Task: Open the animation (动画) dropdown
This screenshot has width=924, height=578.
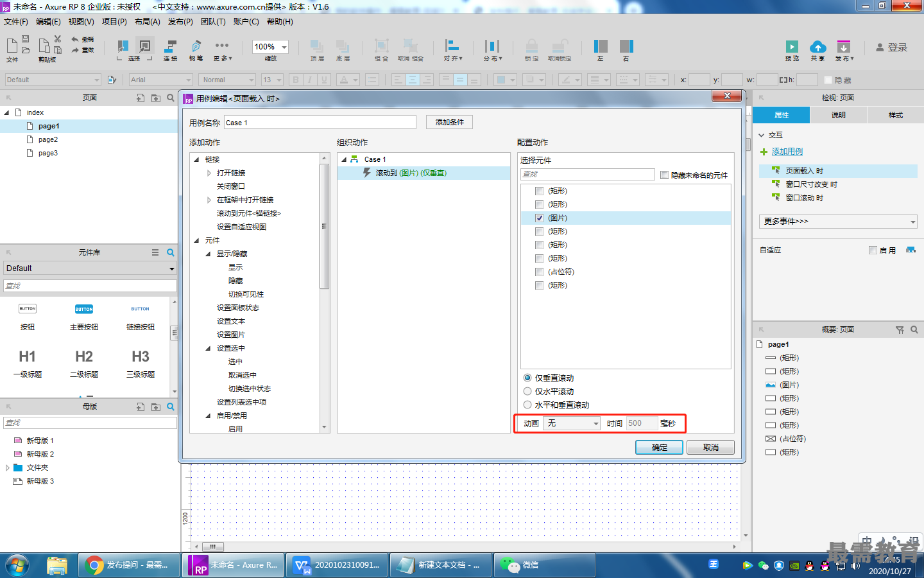Action: tap(572, 423)
